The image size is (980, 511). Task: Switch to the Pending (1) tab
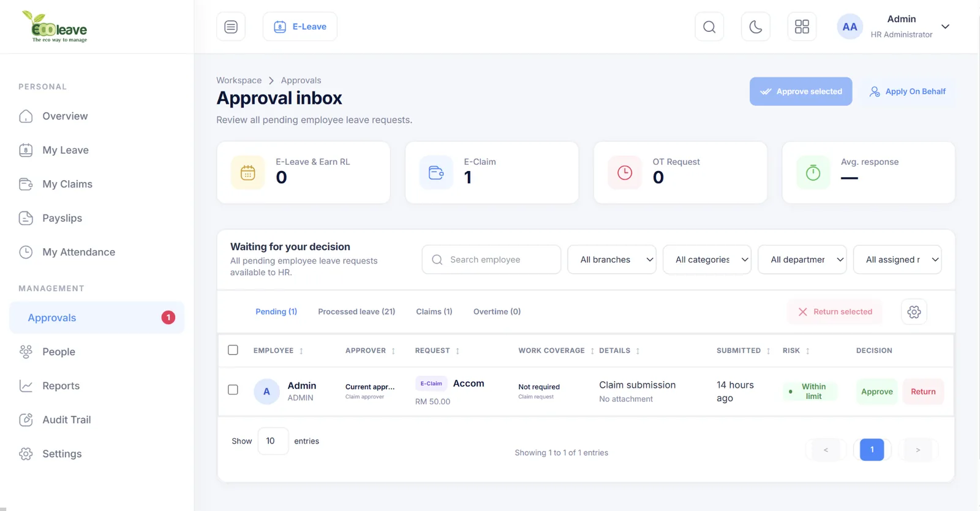(x=276, y=312)
